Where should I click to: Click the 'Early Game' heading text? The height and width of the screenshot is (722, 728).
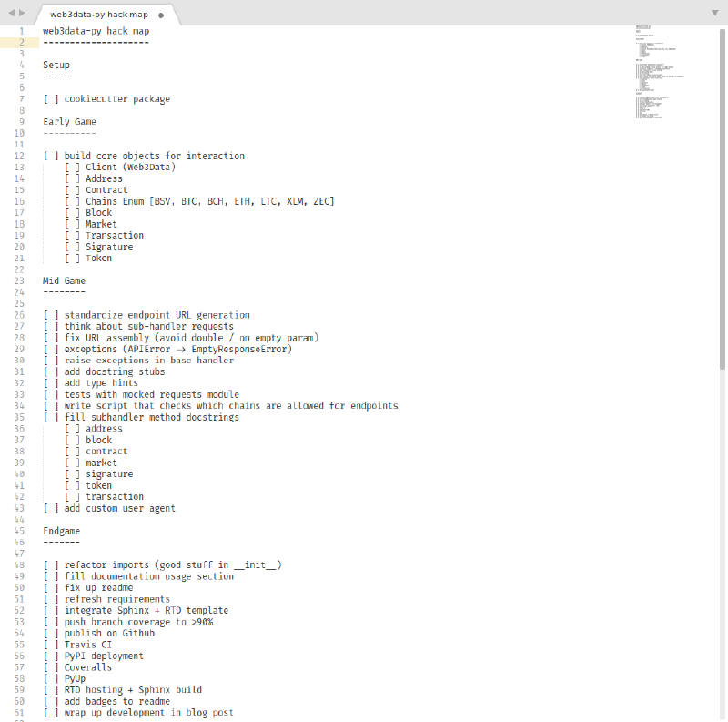pyautogui.click(x=70, y=122)
